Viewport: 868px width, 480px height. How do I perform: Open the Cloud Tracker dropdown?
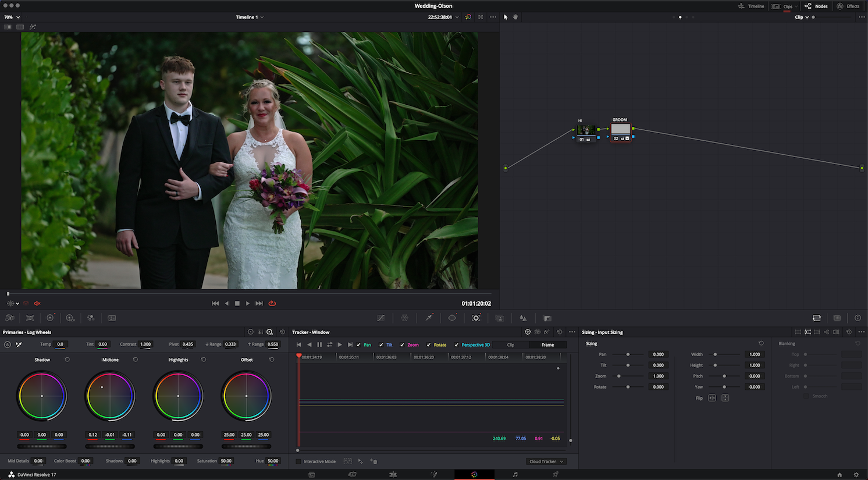[546, 461]
